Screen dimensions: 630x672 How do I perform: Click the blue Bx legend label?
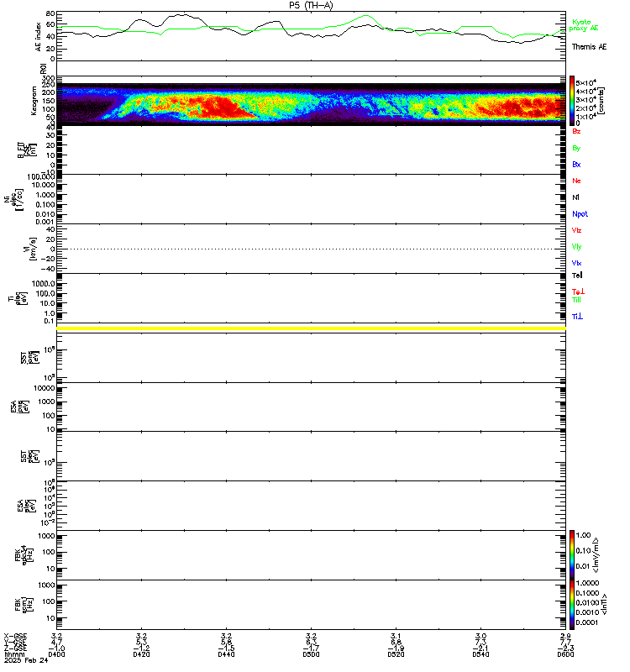pyautogui.click(x=576, y=164)
